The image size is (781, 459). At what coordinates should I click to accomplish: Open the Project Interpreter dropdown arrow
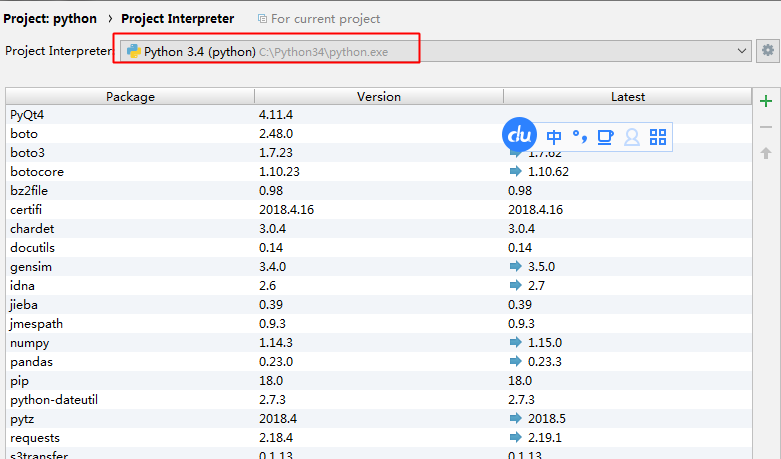point(742,51)
